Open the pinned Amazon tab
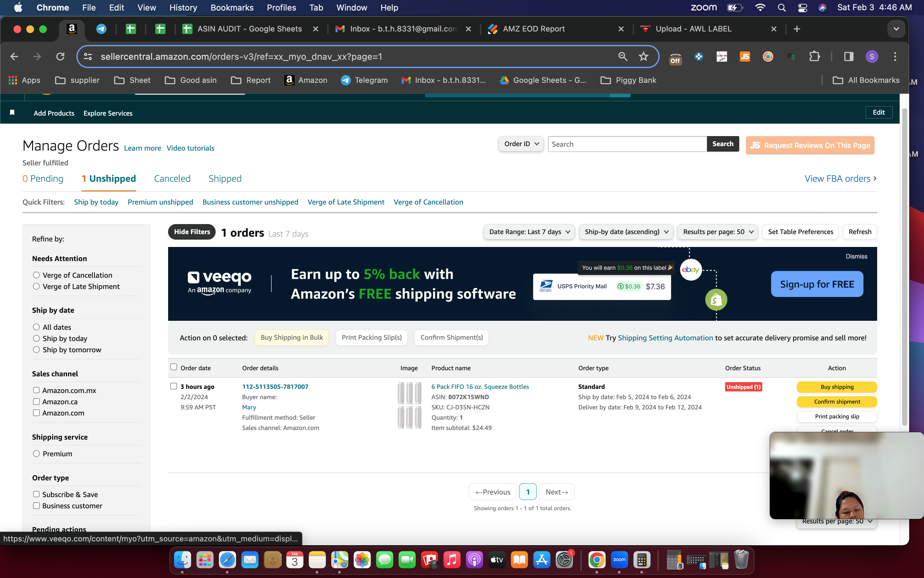The height and width of the screenshot is (578, 924). (x=72, y=29)
